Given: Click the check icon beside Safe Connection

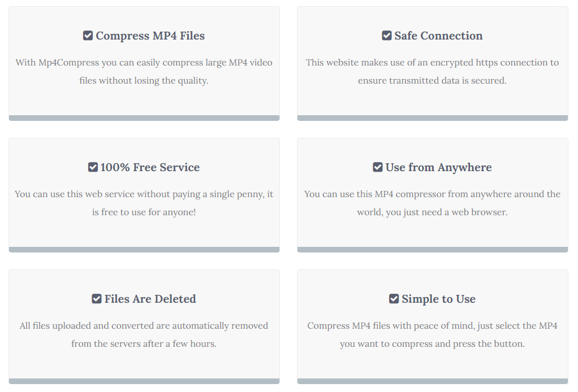Looking at the screenshot, I should (x=387, y=36).
